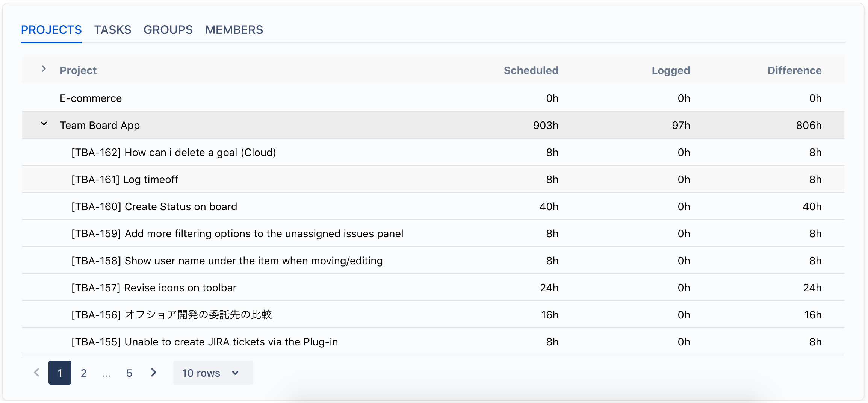Image resolution: width=868 pixels, height=403 pixels.
Task: Sort by the Difference column header
Action: click(x=794, y=70)
